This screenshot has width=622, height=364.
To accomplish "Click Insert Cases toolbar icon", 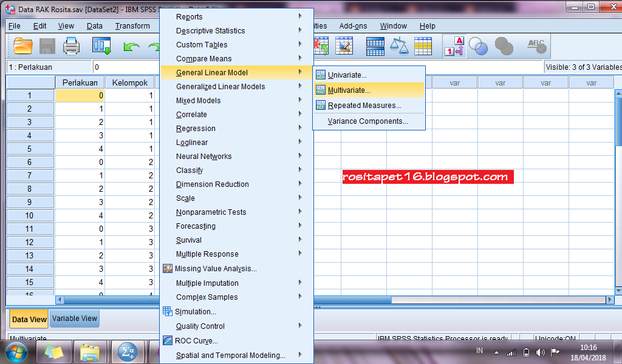I will click(x=321, y=46).
